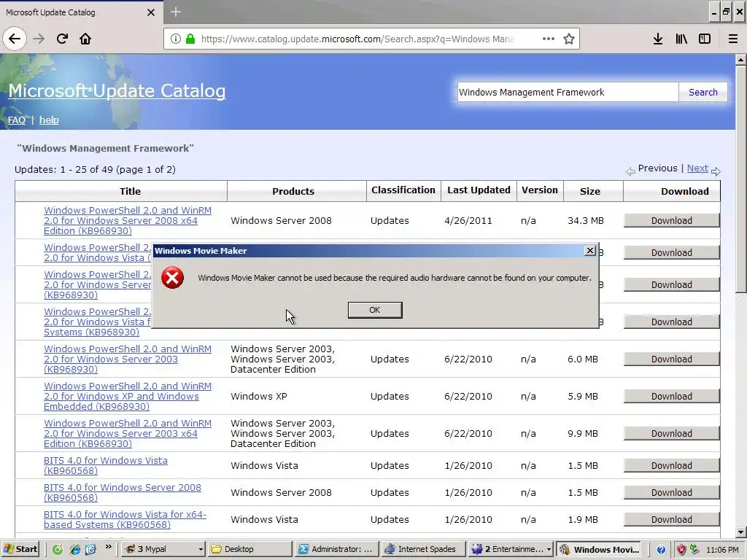The height and width of the screenshot is (560, 747).
Task: Open the browser hamburger menu
Action: [x=733, y=39]
